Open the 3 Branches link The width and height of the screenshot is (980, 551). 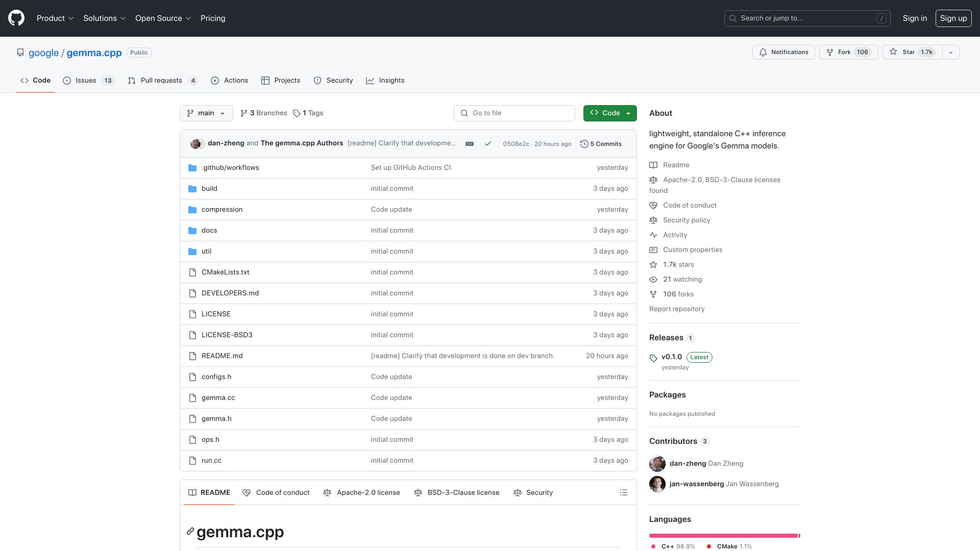click(x=264, y=113)
